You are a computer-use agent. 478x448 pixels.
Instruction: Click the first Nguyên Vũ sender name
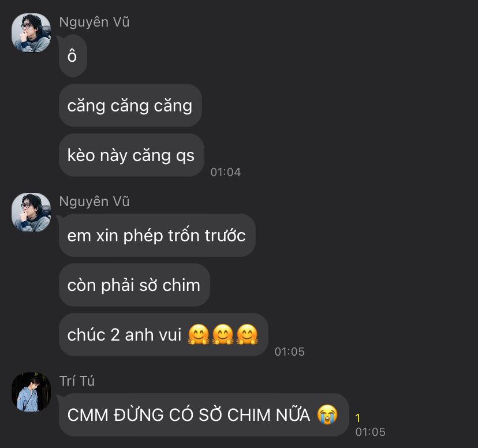[x=94, y=22]
